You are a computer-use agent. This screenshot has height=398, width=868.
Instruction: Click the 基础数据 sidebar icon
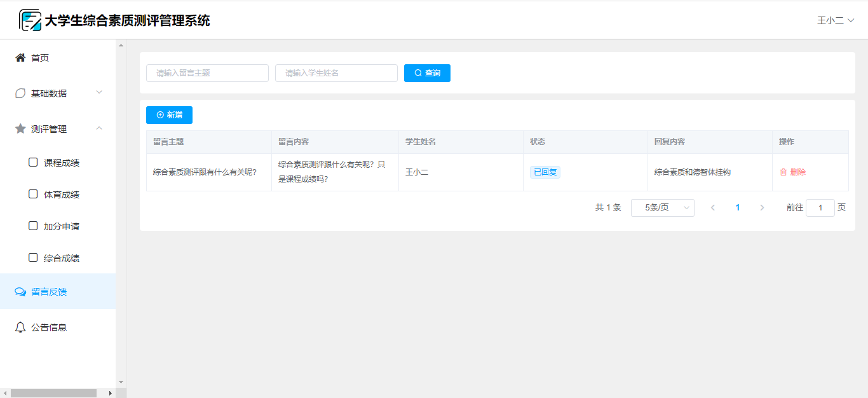pos(20,93)
